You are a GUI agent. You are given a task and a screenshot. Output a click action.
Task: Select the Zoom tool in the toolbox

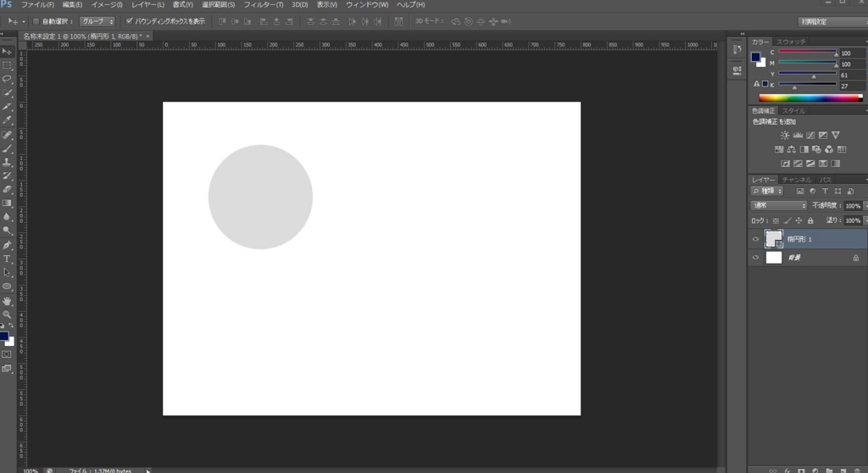[7, 314]
